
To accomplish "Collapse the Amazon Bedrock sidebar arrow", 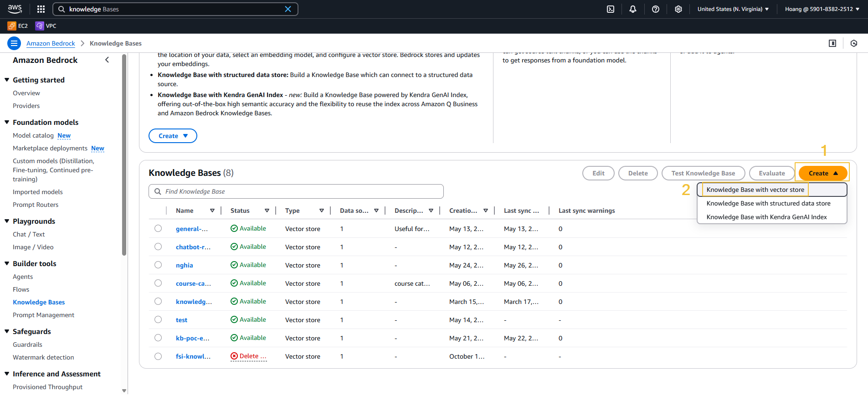I will (107, 60).
